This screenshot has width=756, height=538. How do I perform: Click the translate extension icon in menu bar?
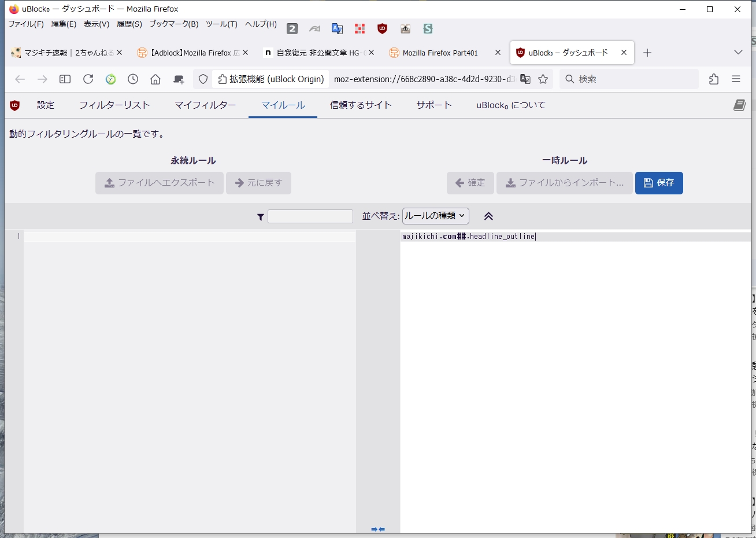click(x=337, y=28)
